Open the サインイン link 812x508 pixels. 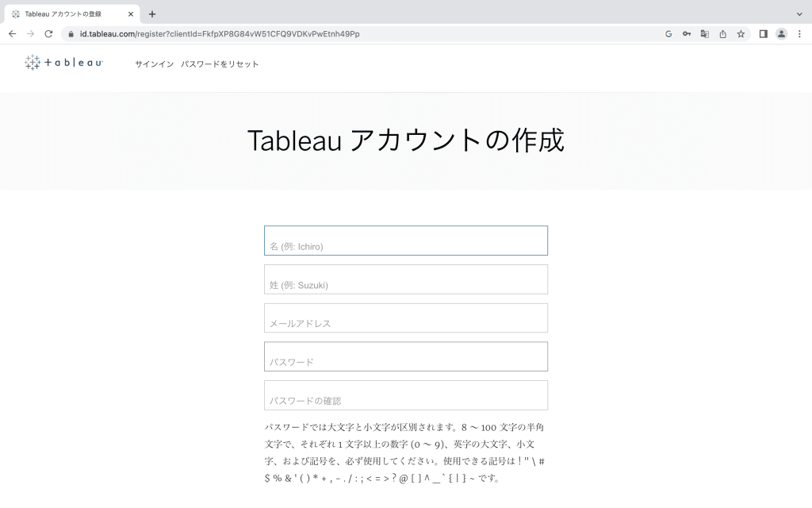[155, 64]
